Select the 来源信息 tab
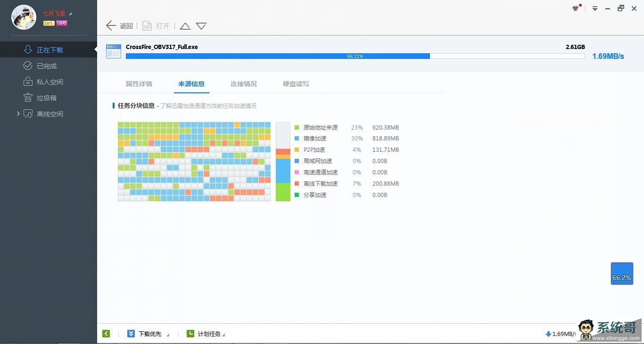 coord(191,84)
